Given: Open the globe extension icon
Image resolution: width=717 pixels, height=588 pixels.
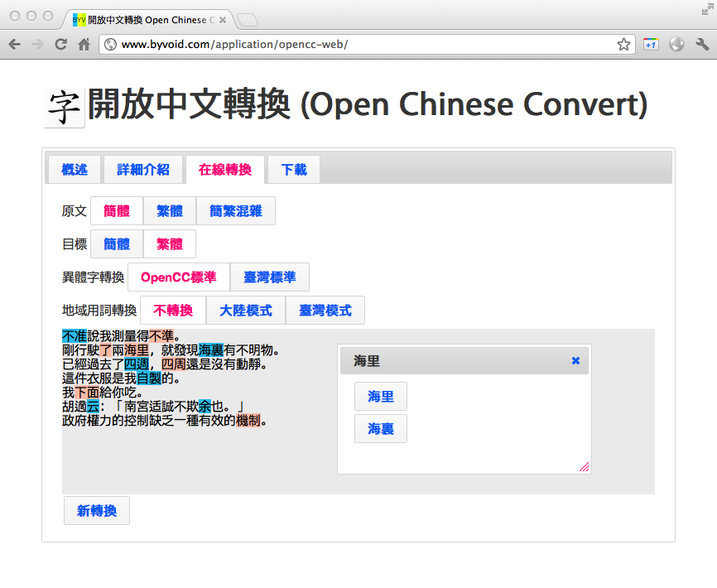Looking at the screenshot, I should [x=676, y=45].
